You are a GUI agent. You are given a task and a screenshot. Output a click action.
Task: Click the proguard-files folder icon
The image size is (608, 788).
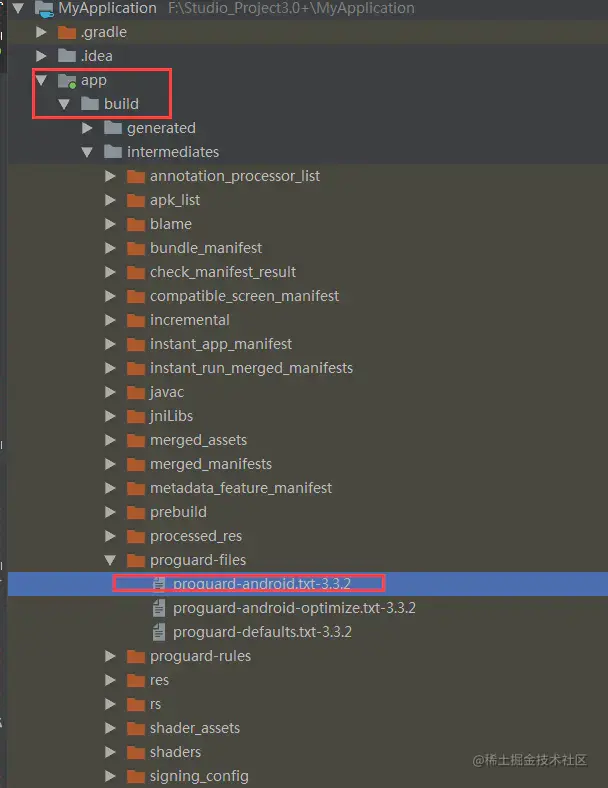[x=136, y=560]
